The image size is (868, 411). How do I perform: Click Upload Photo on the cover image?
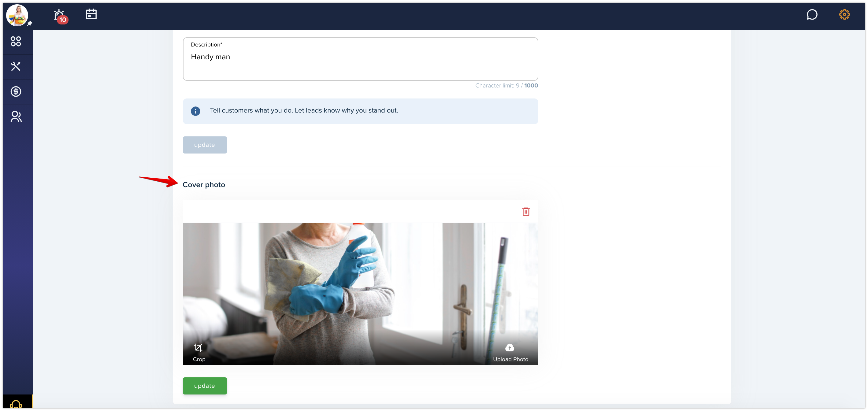[510, 352]
